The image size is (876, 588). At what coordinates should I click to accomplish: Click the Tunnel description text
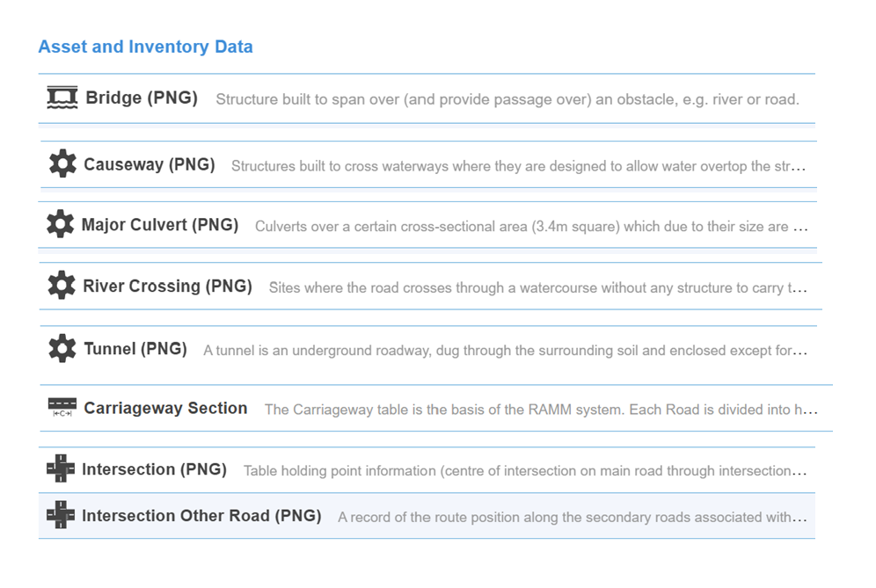[505, 351]
